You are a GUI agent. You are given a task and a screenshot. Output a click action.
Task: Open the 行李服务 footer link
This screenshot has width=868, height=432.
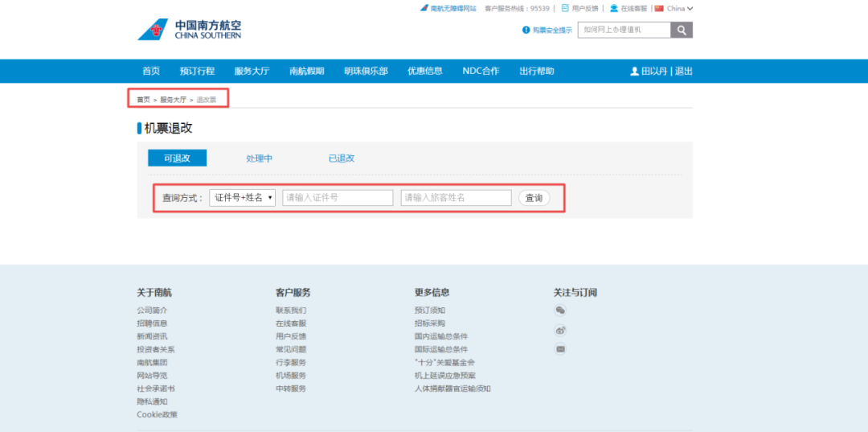[290, 363]
